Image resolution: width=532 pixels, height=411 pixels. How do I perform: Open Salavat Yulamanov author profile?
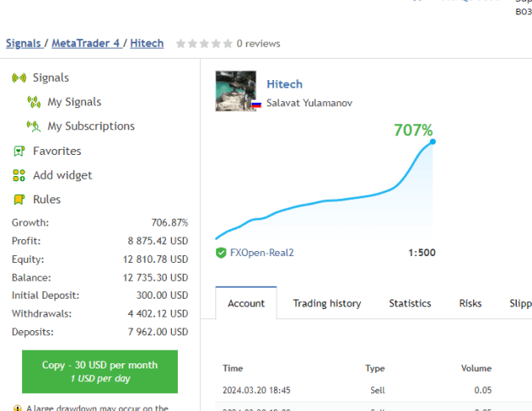point(310,103)
